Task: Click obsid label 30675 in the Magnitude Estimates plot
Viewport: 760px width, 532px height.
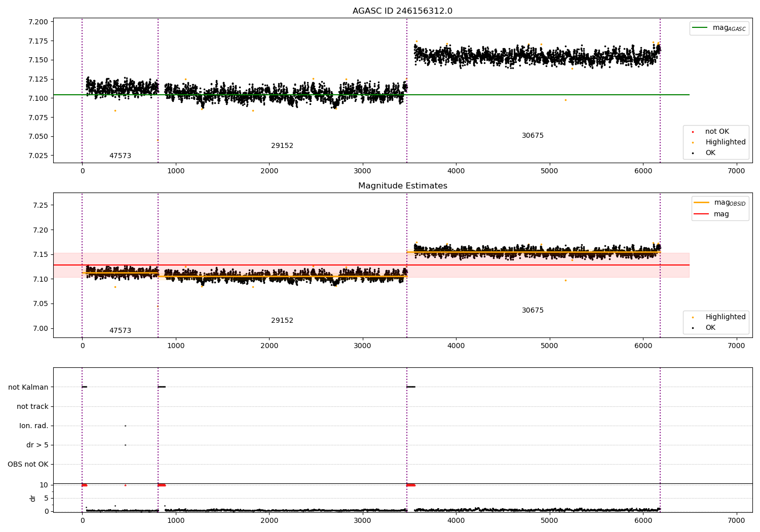Action: 533,311
